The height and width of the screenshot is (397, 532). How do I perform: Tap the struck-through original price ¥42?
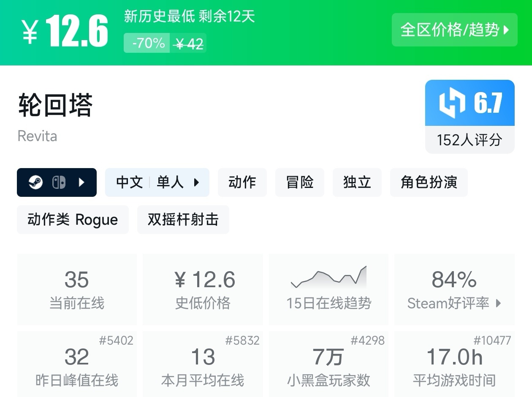(189, 44)
